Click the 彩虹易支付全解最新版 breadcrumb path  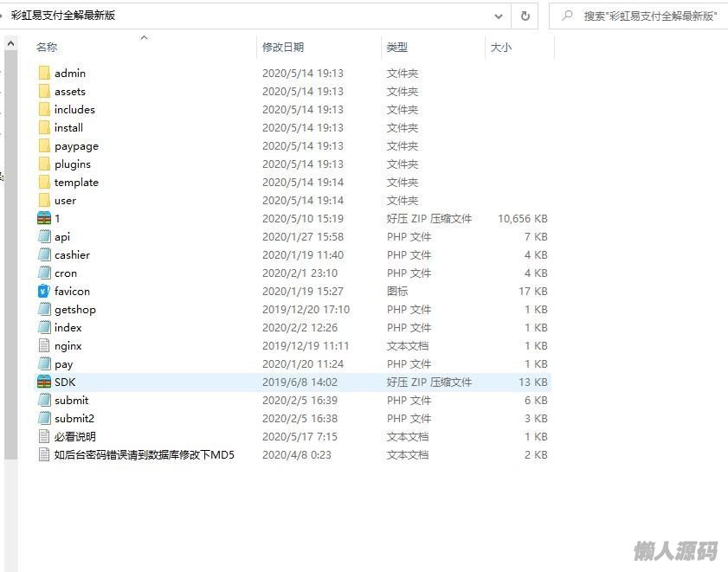coord(62,16)
